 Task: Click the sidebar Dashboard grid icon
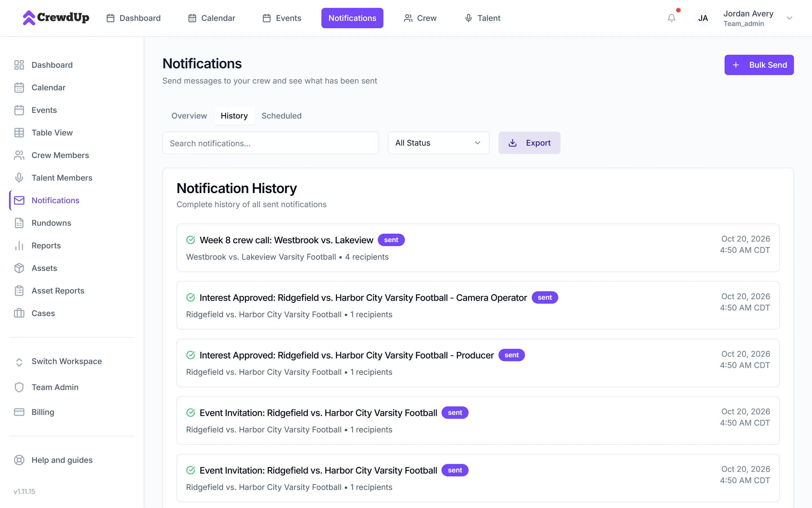(x=19, y=65)
